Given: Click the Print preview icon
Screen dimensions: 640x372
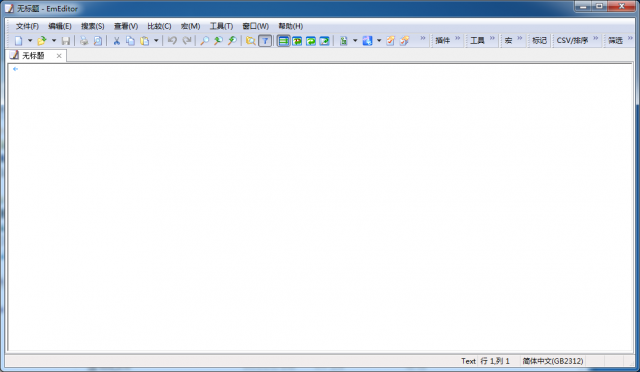Looking at the screenshot, I should pos(98,40).
